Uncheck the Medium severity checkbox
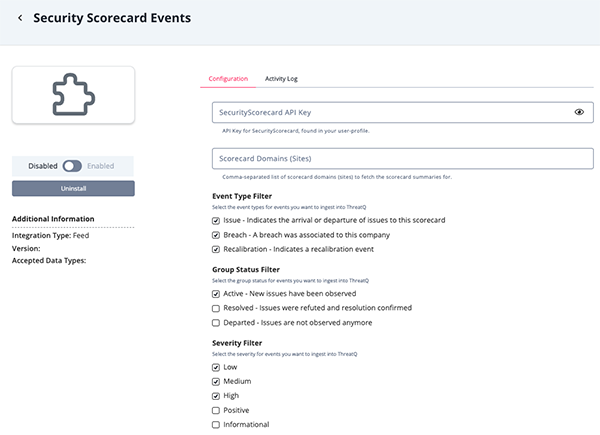600x435 pixels. [216, 381]
